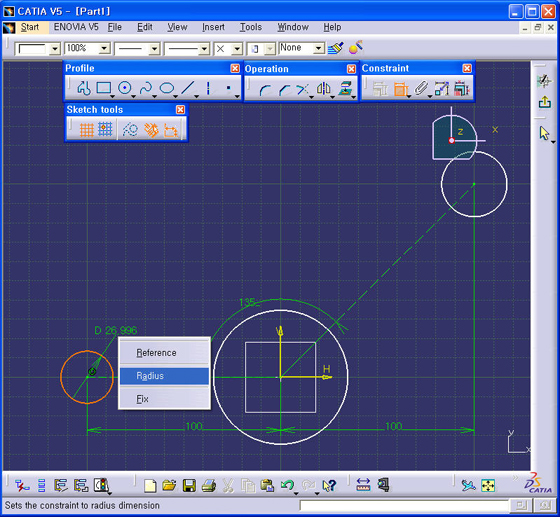
Task: Expand the Select tool sub-options arrow
Action: tap(553, 142)
